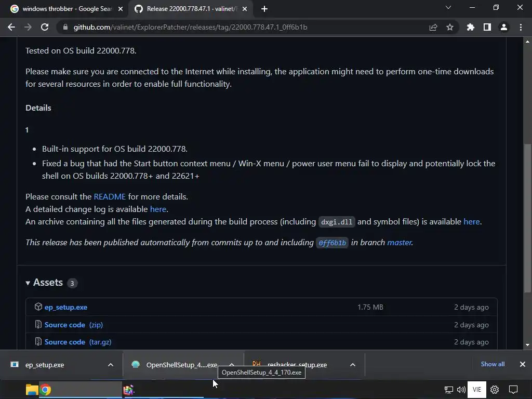Image resolution: width=532 pixels, height=399 pixels.
Task: Open the Chrome profile avatar menu
Action: point(504,27)
